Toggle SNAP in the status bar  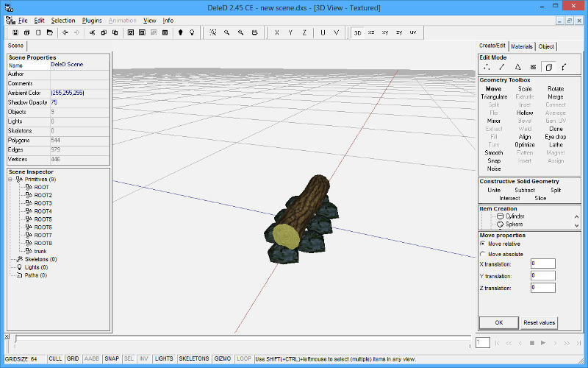point(112,358)
